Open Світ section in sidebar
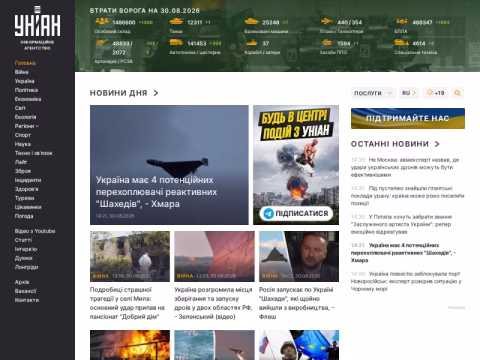This screenshot has height=360, width=480. click(x=20, y=108)
